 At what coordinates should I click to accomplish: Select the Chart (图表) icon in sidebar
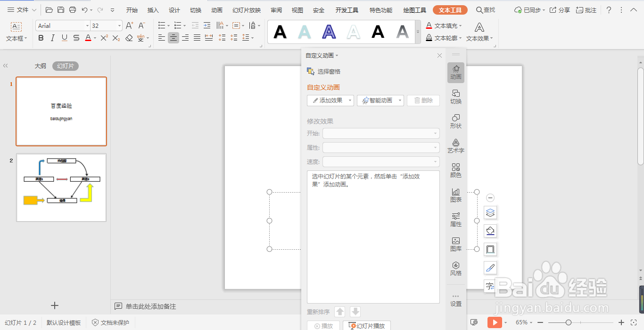coord(455,195)
